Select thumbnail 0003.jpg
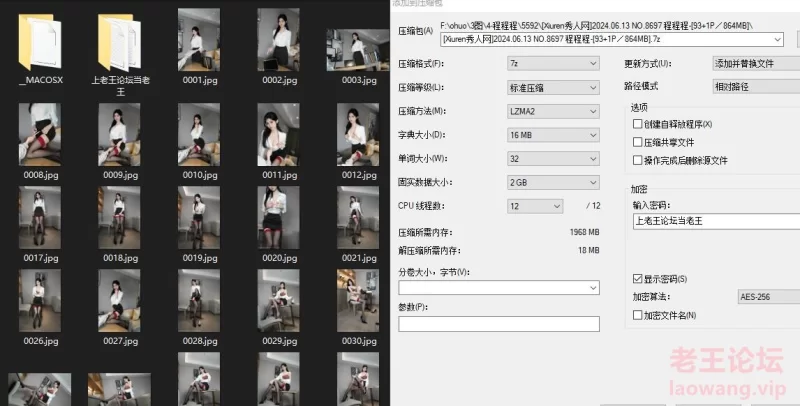The image size is (800, 406). (x=358, y=50)
